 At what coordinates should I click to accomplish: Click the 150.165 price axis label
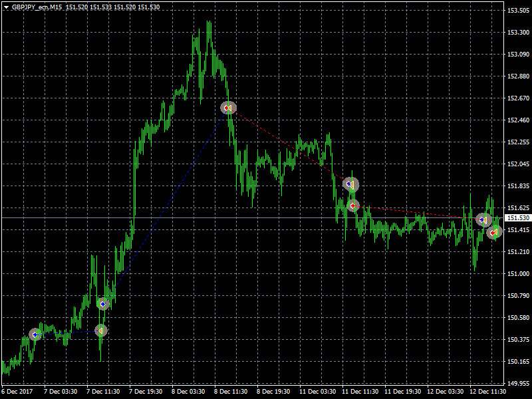coord(518,362)
